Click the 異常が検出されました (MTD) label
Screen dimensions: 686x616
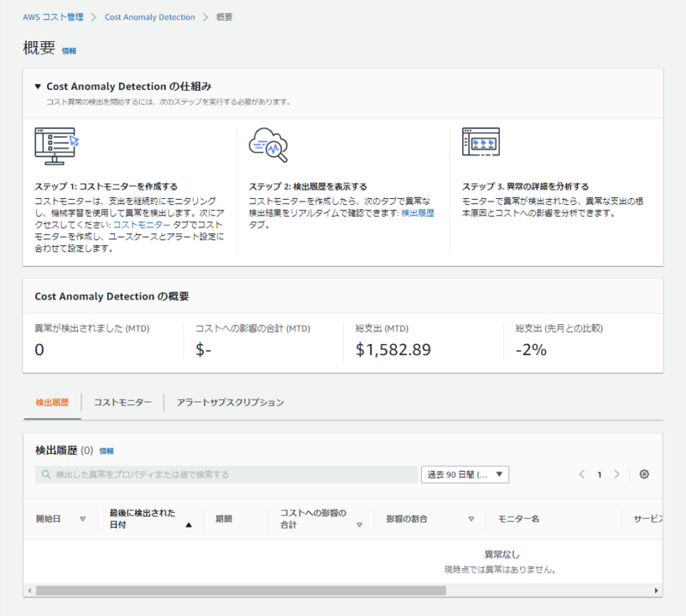tap(92, 329)
